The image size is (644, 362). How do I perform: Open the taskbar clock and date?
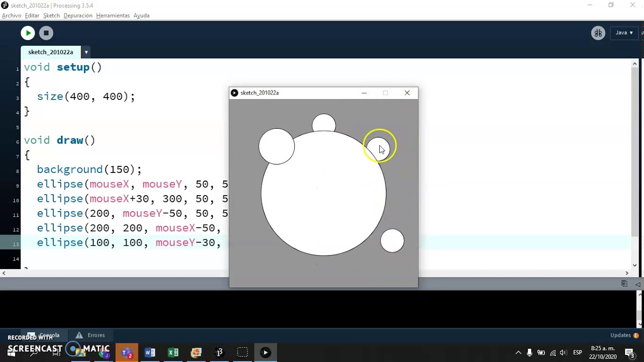click(x=603, y=352)
